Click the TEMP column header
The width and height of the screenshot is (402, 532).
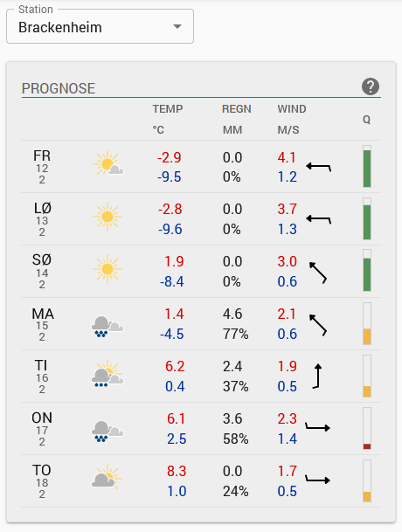coord(168,109)
